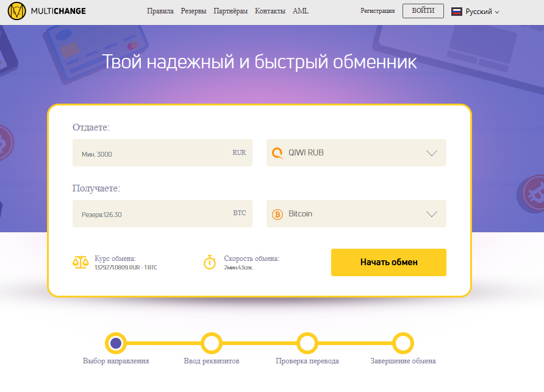Click the Скорость обмена: label
The image size is (544, 392).
point(251,258)
